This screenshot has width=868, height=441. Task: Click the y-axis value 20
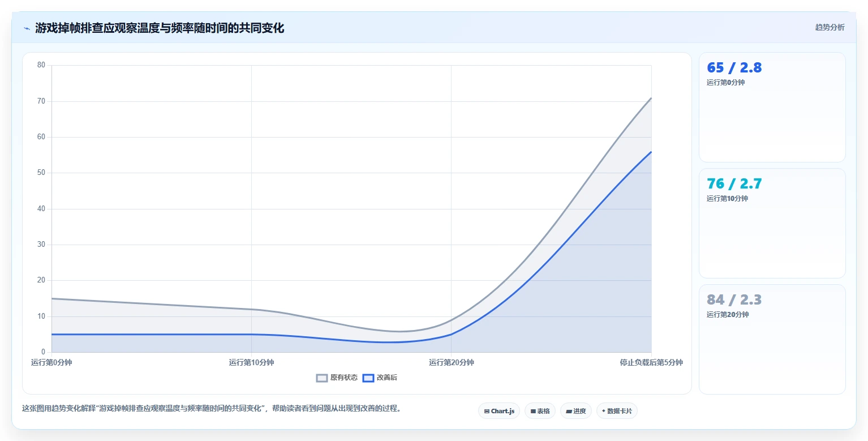pos(41,280)
